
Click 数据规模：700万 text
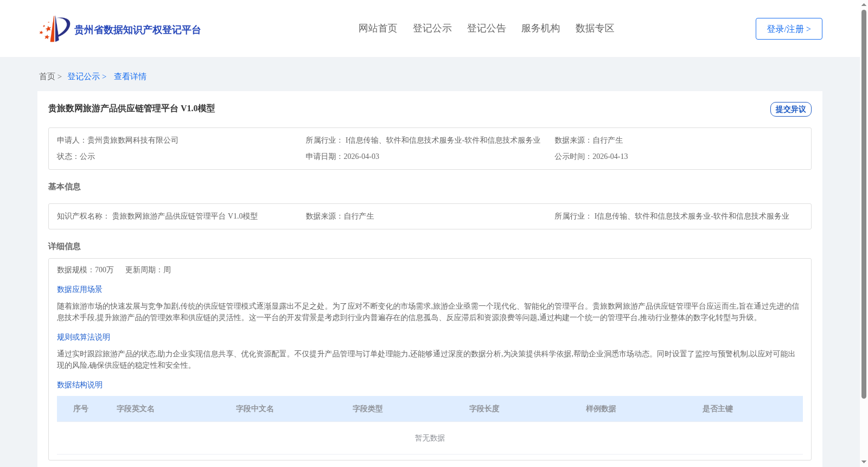[85, 270]
